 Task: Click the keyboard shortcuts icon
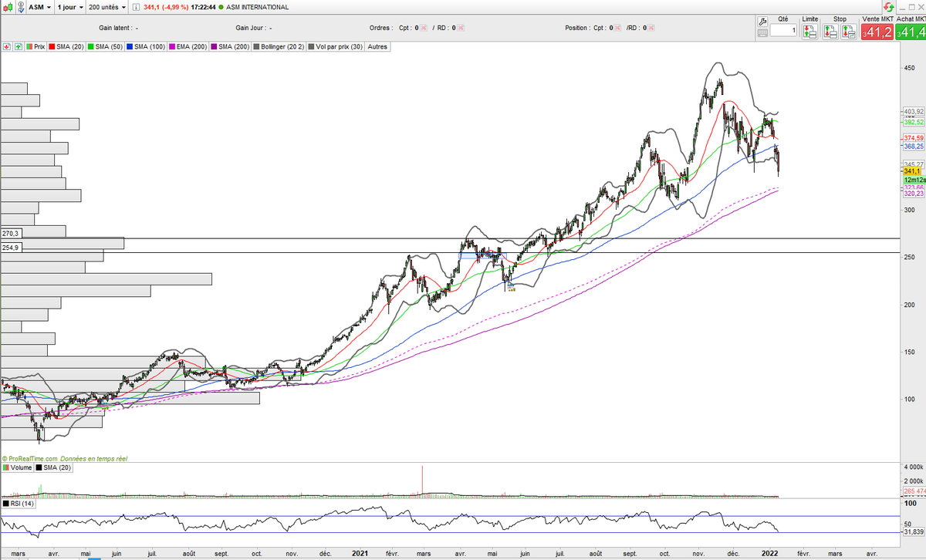(762, 34)
